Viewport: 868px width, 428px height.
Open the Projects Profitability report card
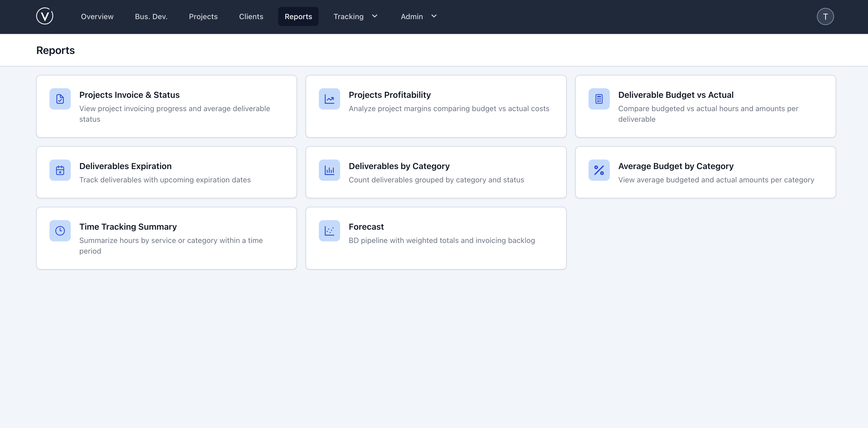pos(436,106)
